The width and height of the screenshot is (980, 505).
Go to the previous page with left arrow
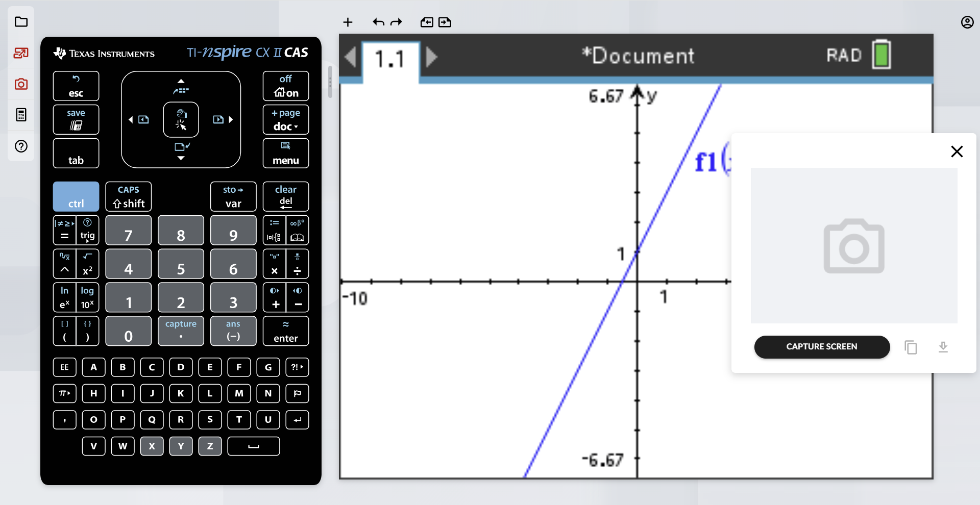350,57
